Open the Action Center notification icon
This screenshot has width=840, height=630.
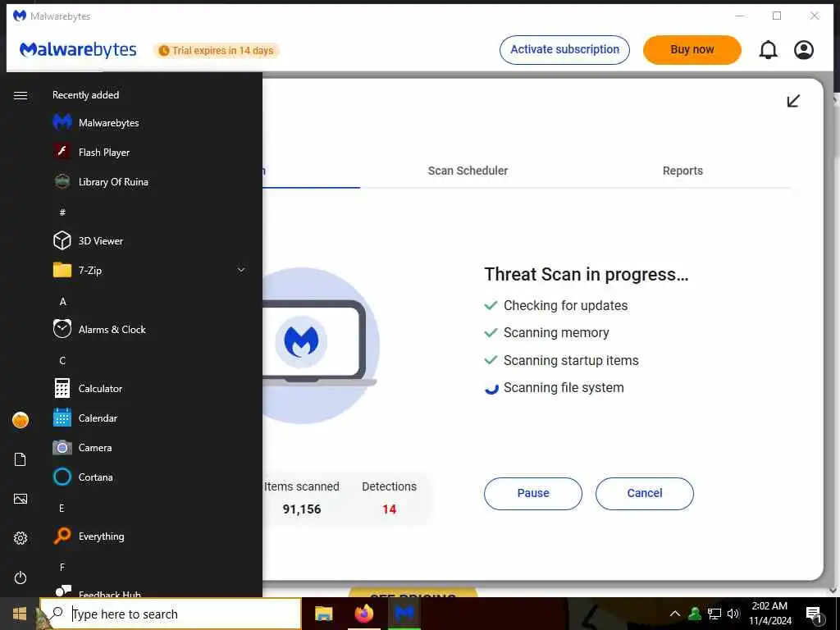[x=815, y=614]
